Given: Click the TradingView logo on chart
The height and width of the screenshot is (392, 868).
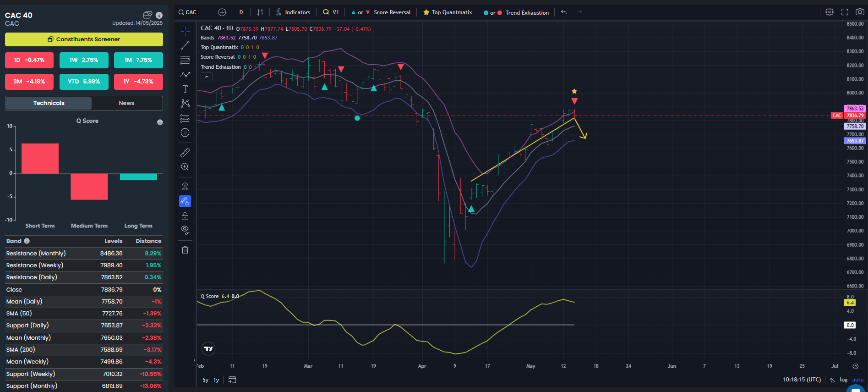Looking at the screenshot, I should tap(208, 349).
